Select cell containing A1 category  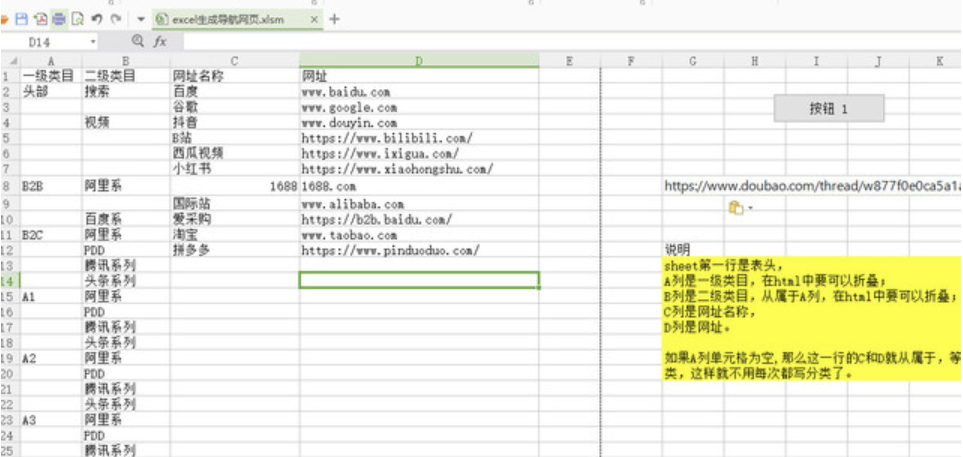[51, 297]
